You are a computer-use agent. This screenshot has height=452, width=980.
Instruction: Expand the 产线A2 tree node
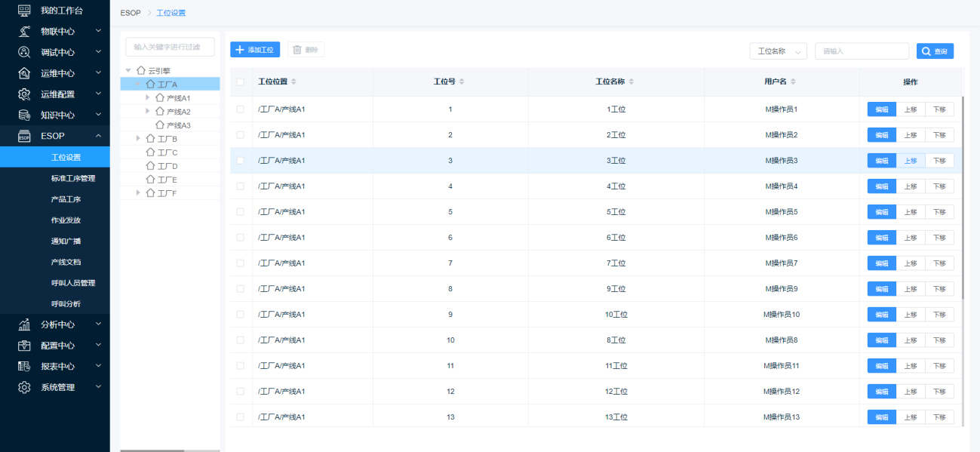tap(148, 111)
